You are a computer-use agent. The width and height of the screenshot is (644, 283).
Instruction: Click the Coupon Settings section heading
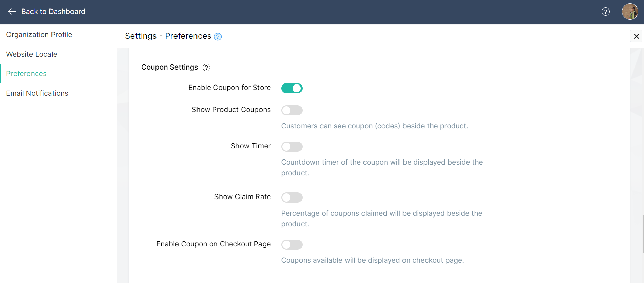pos(169,67)
